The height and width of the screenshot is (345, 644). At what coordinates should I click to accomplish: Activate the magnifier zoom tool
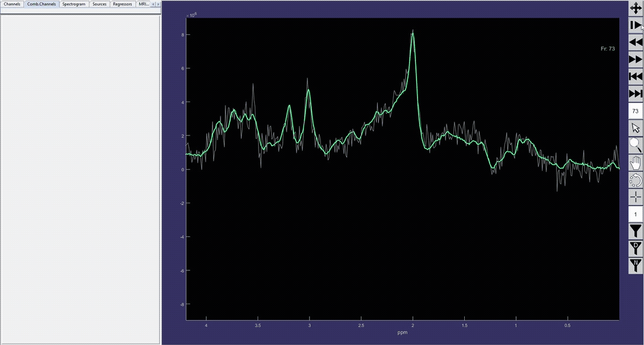click(635, 145)
